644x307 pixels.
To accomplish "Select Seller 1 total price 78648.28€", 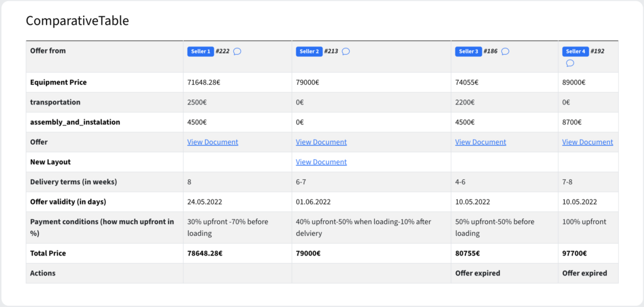I will tap(205, 253).
